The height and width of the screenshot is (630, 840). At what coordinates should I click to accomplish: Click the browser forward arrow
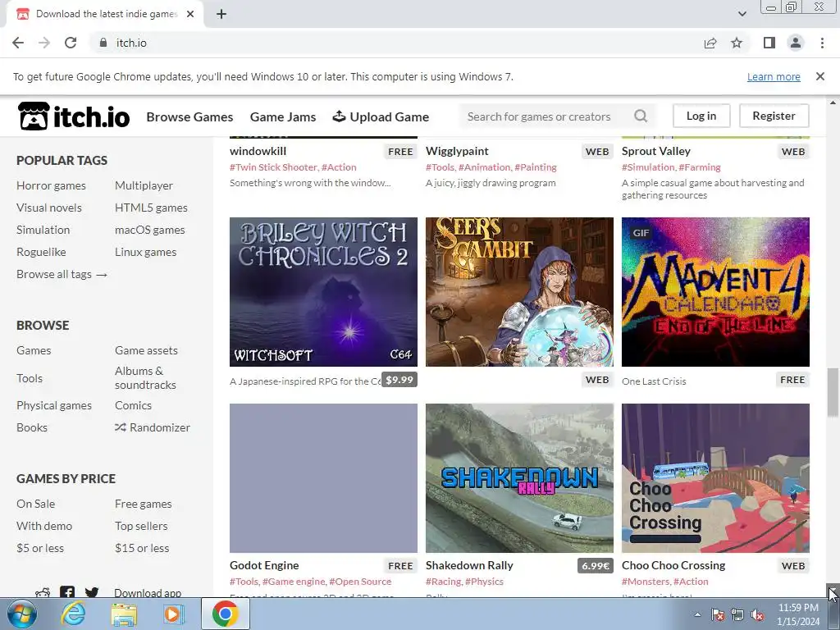coord(44,43)
